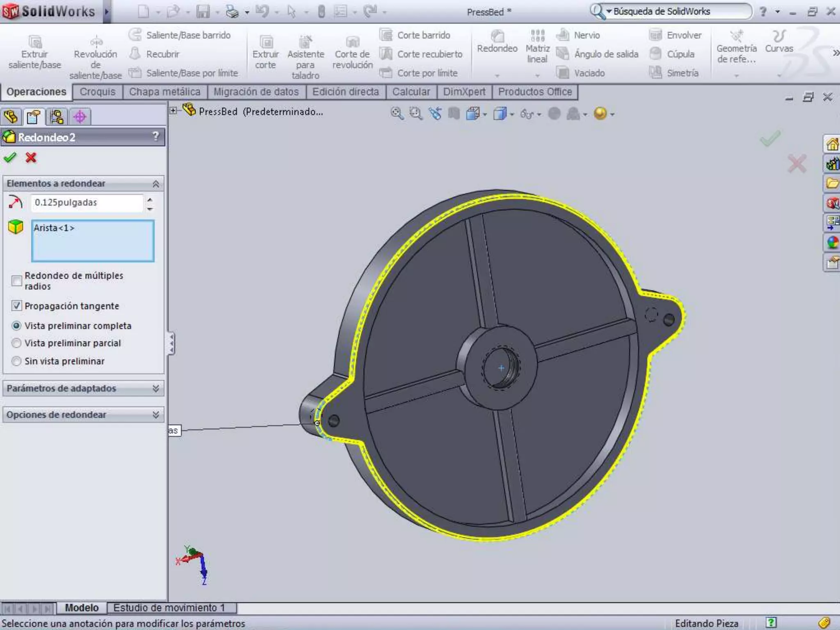Enable Redondeo de múltiples radios checkbox
Screen dimensions: 840x630
click(x=17, y=281)
